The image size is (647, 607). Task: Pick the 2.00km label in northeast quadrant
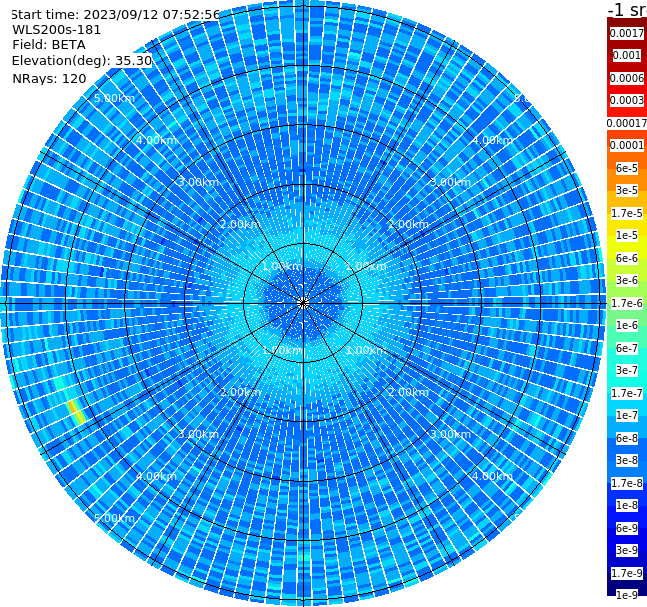(x=409, y=224)
